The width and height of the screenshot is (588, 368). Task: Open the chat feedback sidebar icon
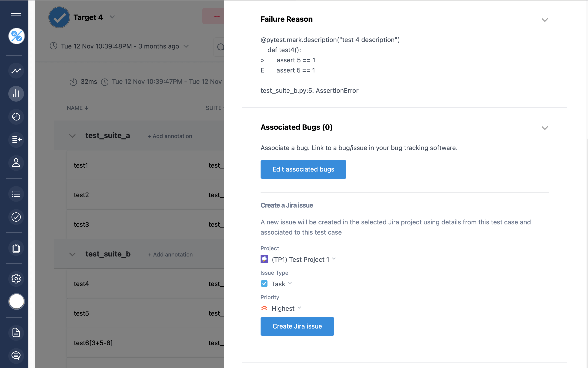(x=16, y=356)
